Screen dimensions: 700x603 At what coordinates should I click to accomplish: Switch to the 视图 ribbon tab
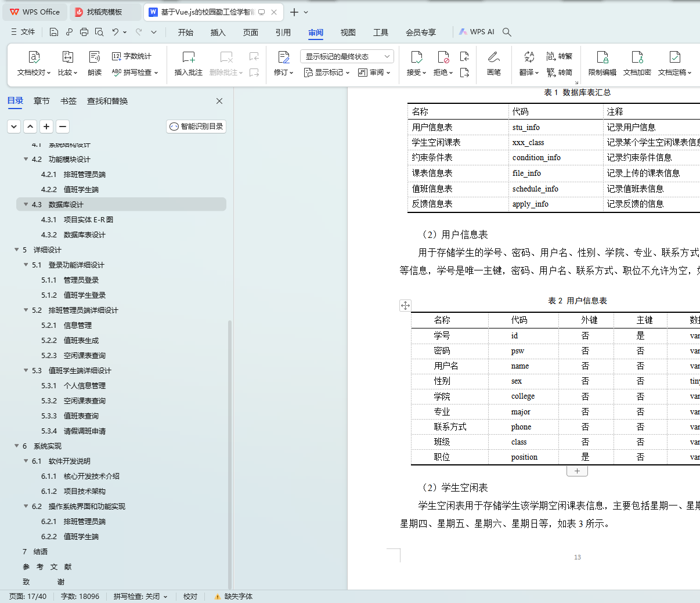click(x=348, y=32)
